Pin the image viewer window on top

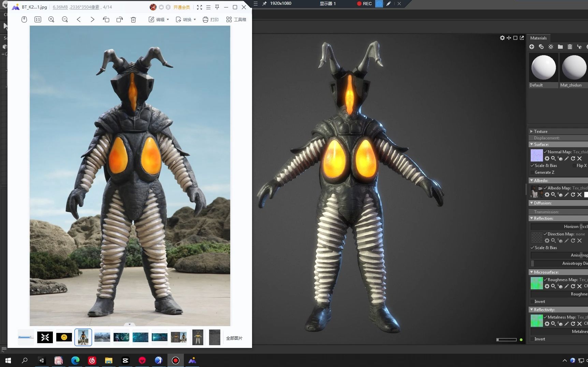(217, 7)
